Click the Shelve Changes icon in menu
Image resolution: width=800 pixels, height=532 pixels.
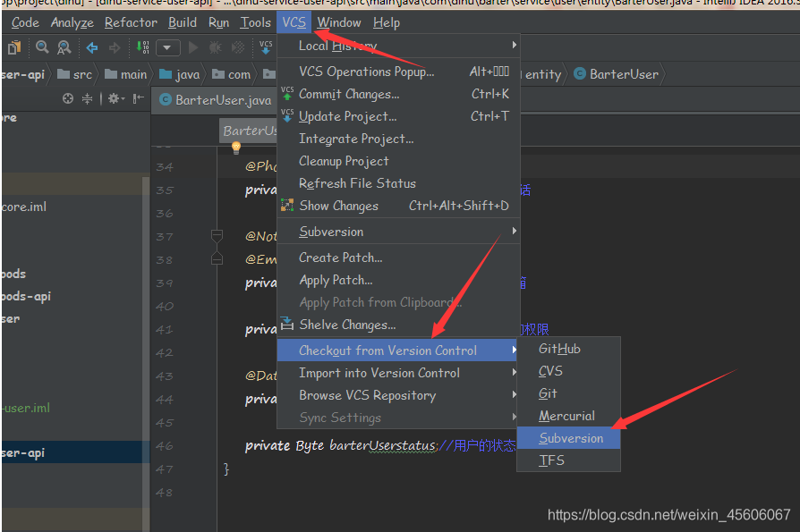pos(287,324)
